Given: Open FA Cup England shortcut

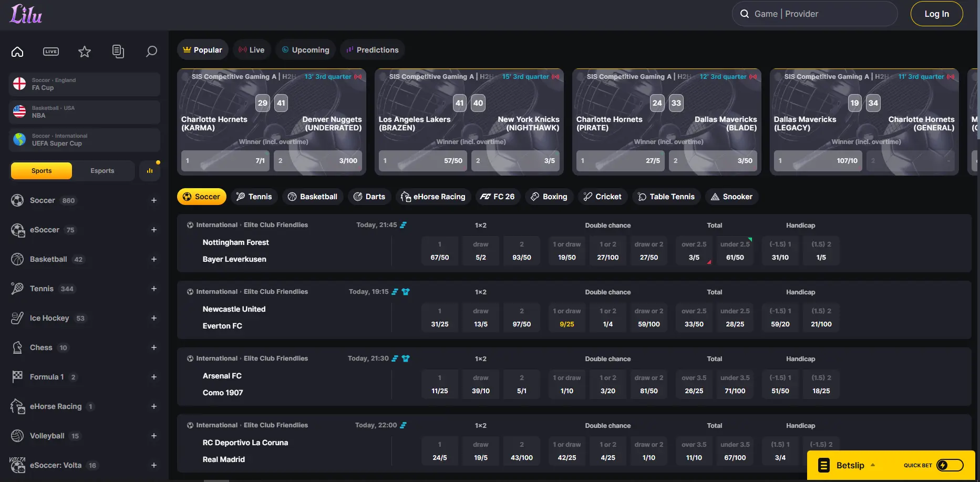Looking at the screenshot, I should pyautogui.click(x=85, y=84).
